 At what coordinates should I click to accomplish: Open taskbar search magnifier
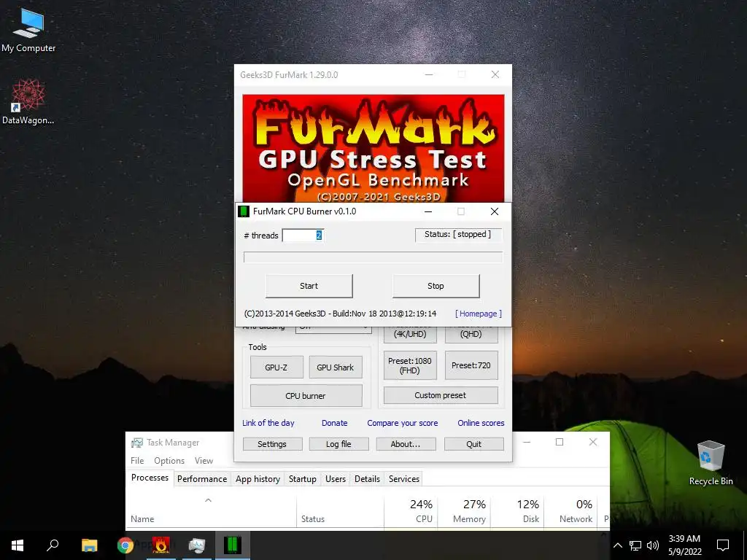click(53, 545)
